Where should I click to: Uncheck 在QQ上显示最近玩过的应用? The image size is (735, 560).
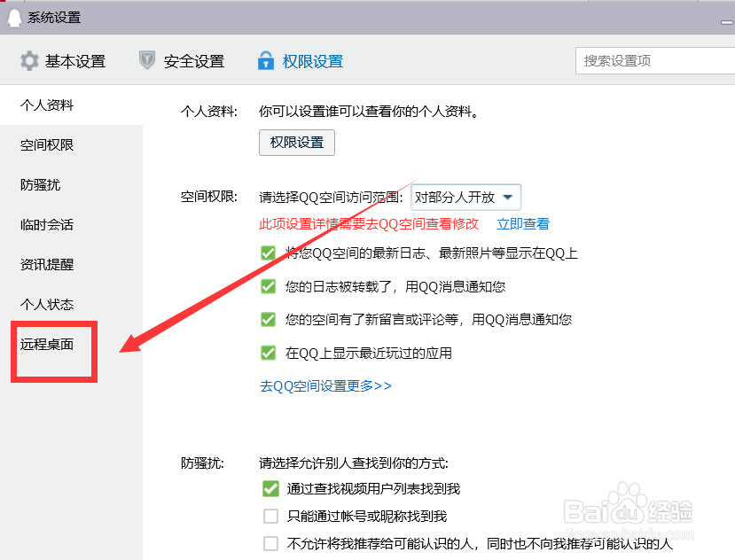tap(268, 353)
